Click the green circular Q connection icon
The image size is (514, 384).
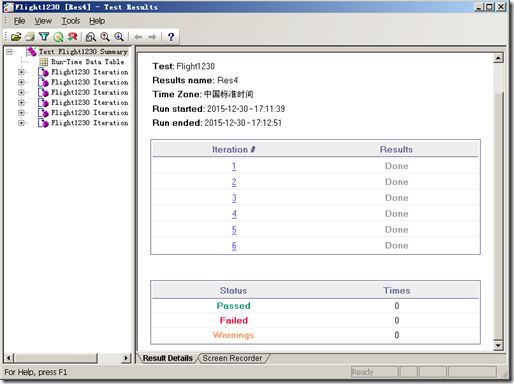pyautogui.click(x=58, y=37)
